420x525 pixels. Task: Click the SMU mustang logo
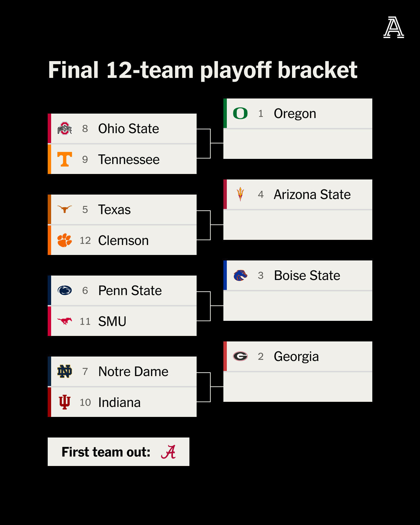(65, 321)
